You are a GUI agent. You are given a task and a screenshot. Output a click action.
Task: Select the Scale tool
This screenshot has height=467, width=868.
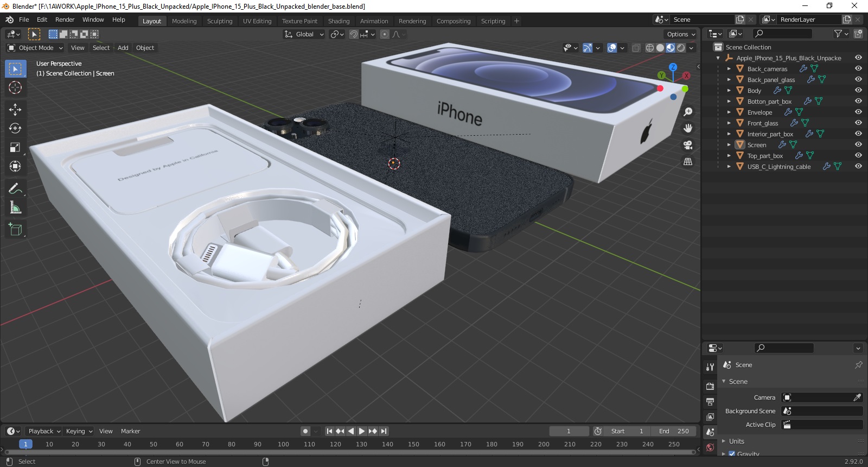click(x=15, y=147)
